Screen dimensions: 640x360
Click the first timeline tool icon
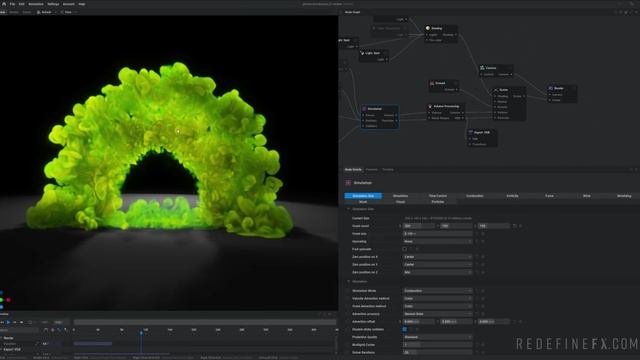[46, 330]
